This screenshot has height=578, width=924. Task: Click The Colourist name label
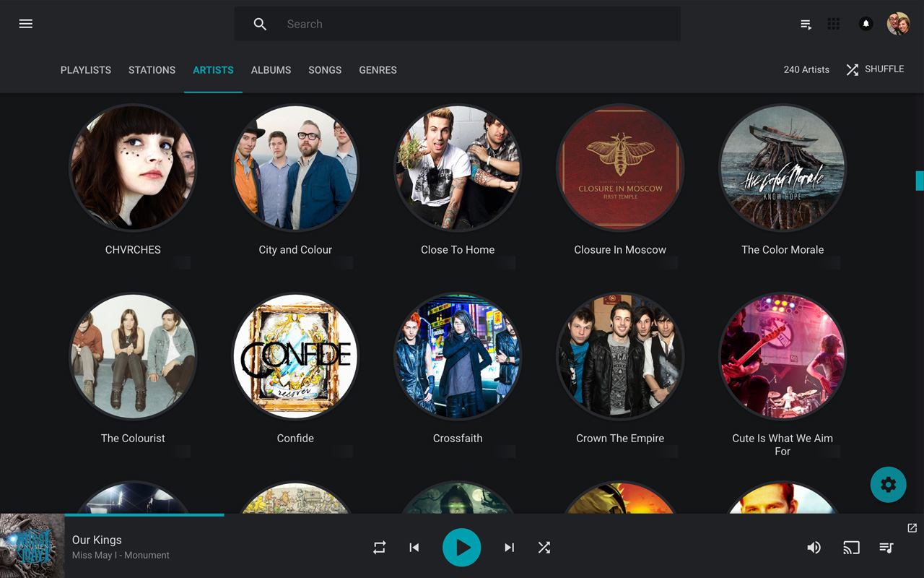tap(133, 439)
